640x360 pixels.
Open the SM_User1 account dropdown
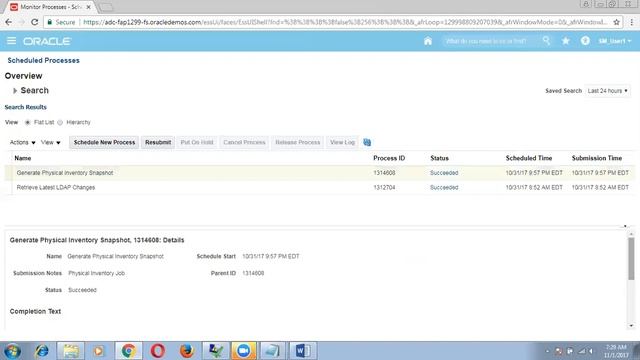pyautogui.click(x=615, y=41)
